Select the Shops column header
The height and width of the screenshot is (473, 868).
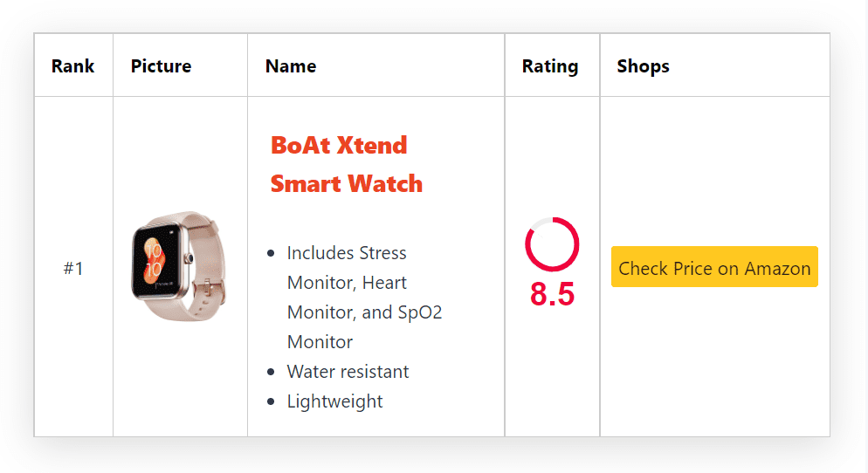(643, 65)
